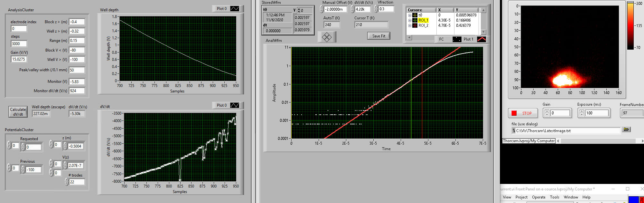
Task: Expand the ROI_2 cursor tree item
Action: [x=410, y=25]
